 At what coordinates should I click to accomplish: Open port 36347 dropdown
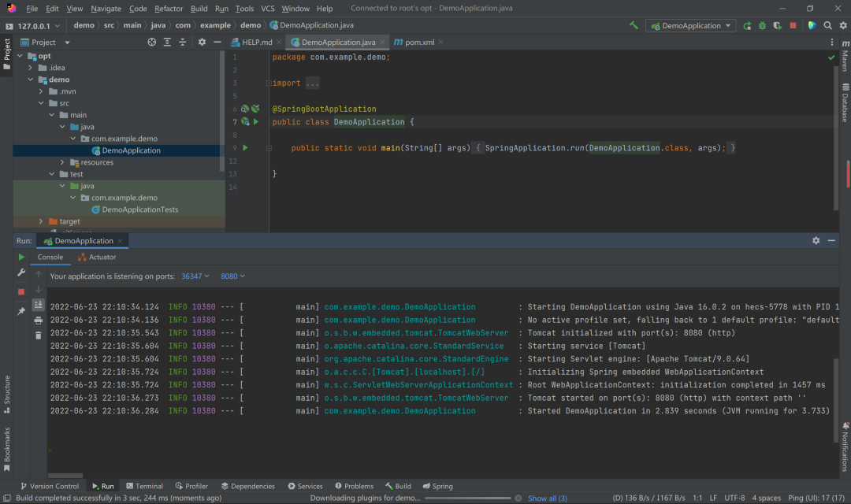195,276
